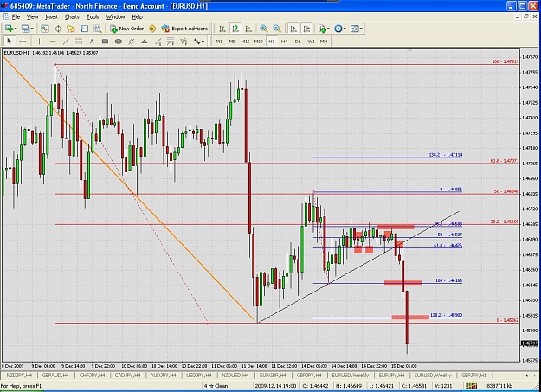
Task: Switch to Line Chart display
Action: tap(248, 29)
